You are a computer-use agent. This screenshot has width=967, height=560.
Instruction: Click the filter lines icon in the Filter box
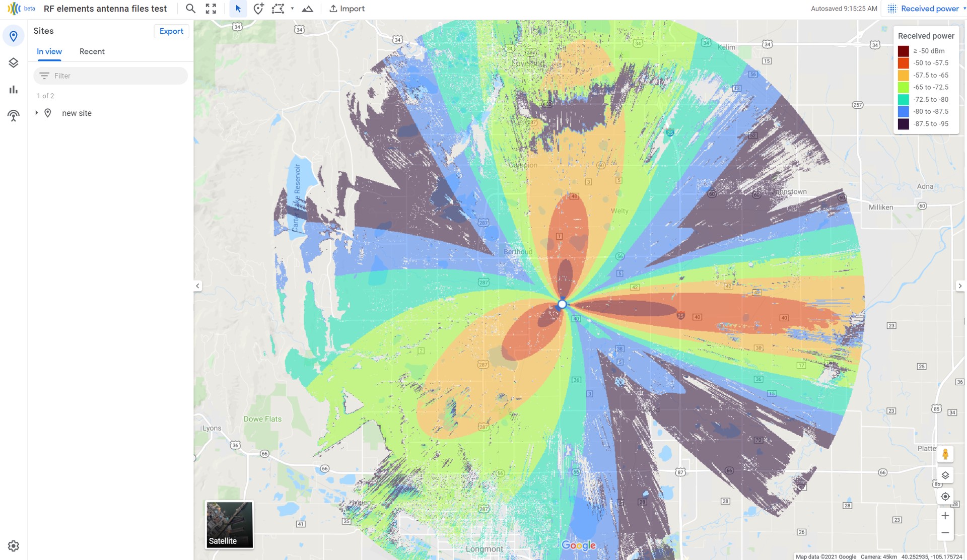click(44, 76)
